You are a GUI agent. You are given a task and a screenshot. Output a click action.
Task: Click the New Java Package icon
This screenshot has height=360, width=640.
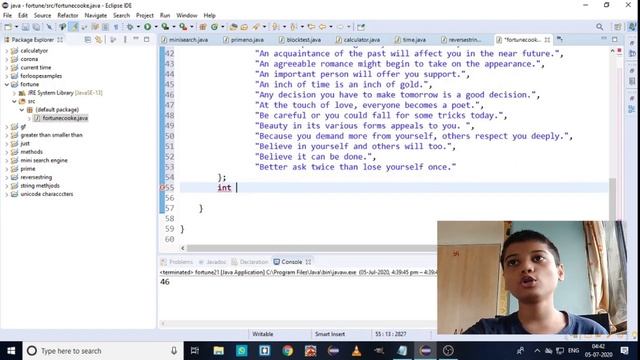pyautogui.click(x=203, y=27)
